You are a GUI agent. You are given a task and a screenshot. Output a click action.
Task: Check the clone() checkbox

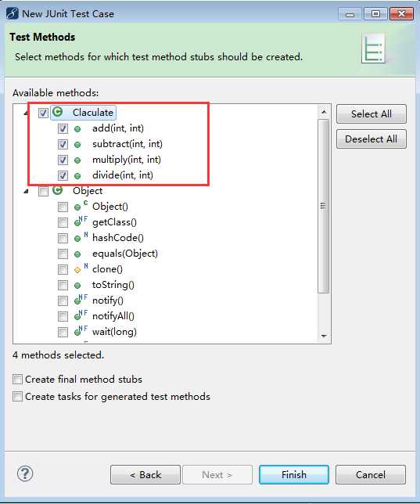[x=63, y=269]
